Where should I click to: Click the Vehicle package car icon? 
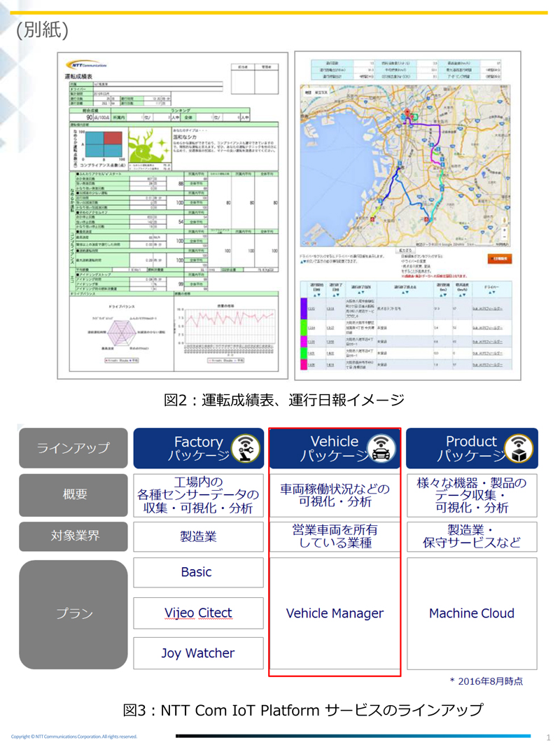[x=381, y=448]
